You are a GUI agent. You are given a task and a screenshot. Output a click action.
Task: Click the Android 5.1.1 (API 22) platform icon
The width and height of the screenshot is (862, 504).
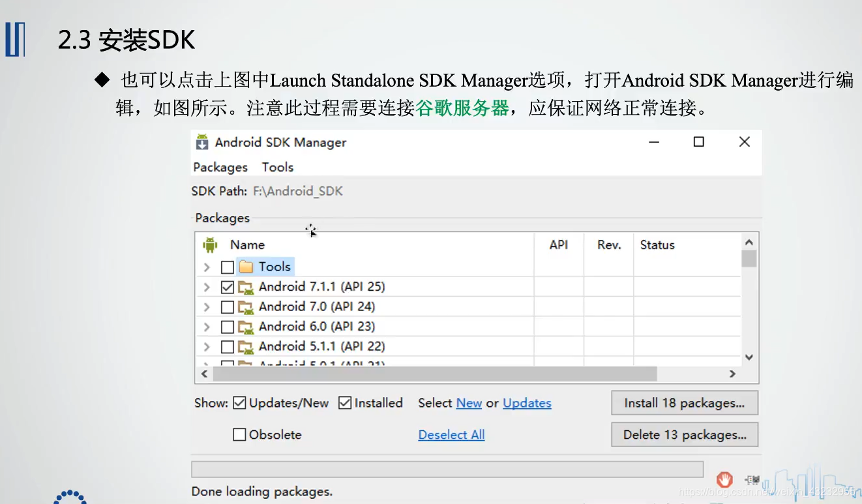(246, 347)
